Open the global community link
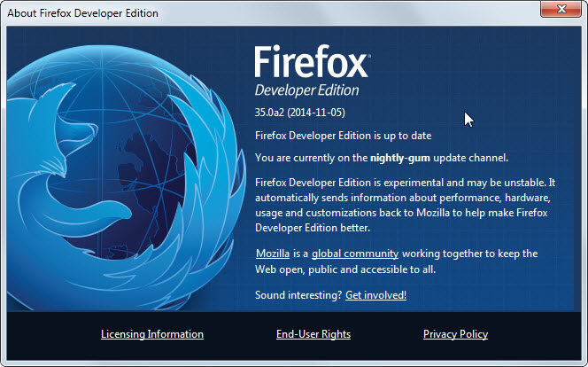This screenshot has height=367, width=588. 355,254
